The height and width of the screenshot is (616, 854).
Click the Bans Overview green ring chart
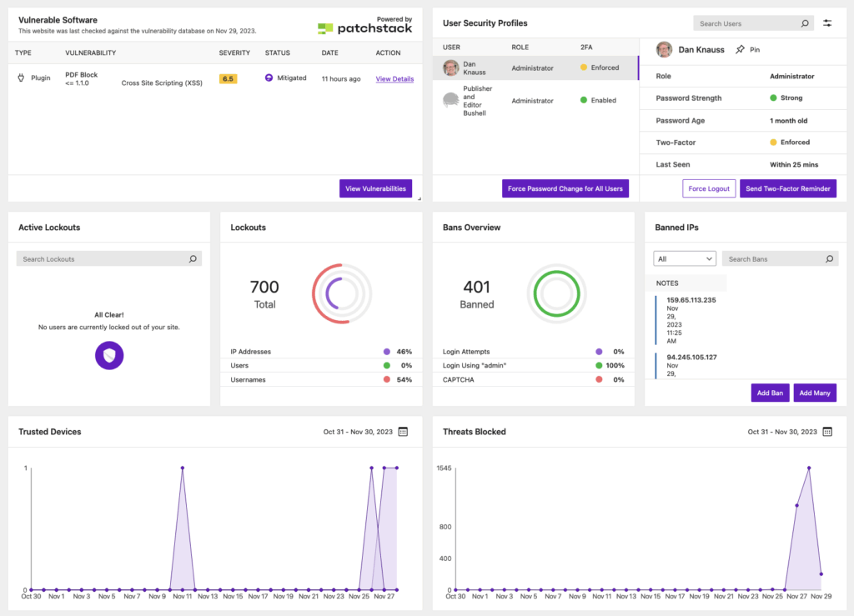click(556, 294)
